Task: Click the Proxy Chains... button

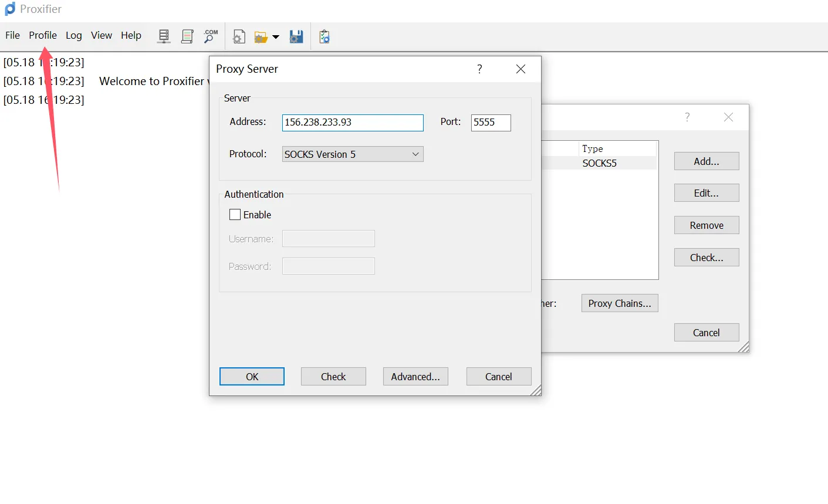Action: tap(619, 303)
